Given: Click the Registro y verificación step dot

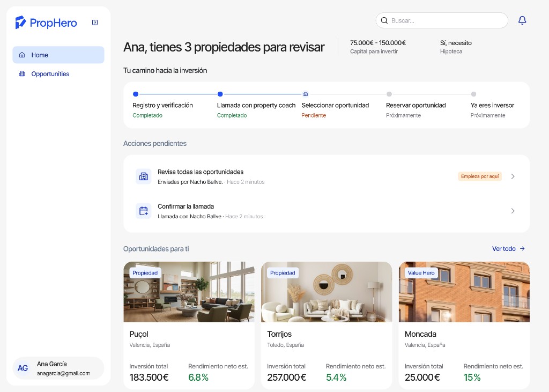Looking at the screenshot, I should click(136, 94).
